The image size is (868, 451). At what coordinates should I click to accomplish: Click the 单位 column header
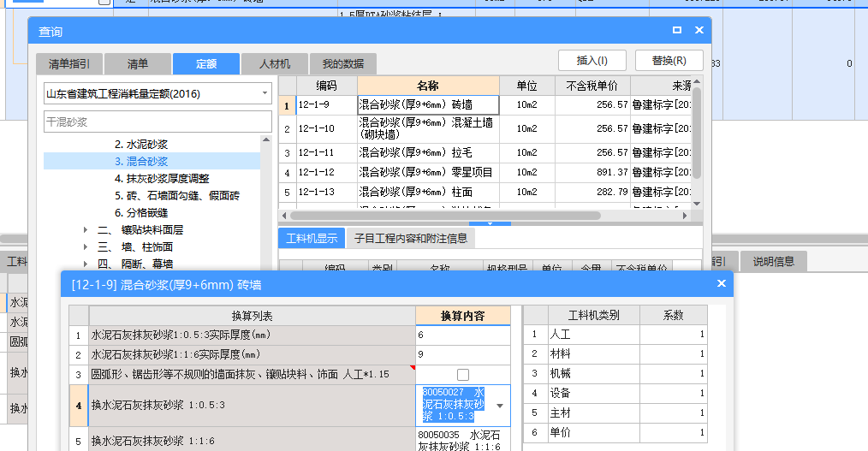526,86
